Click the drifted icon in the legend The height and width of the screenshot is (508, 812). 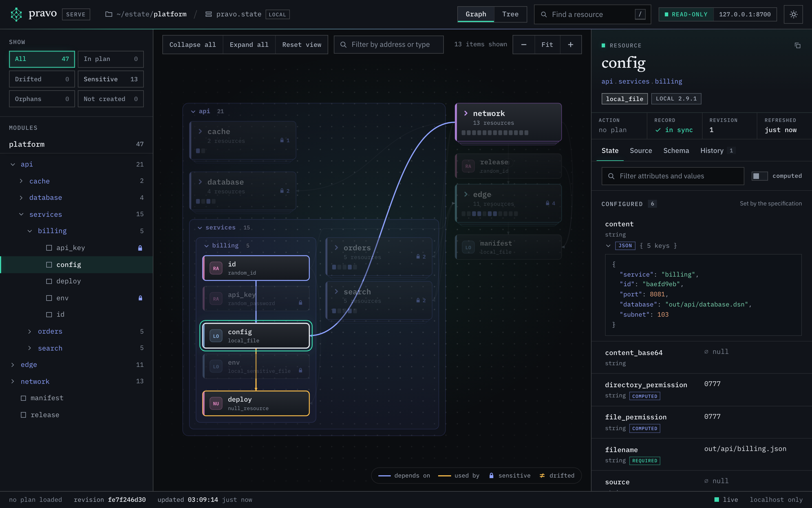pos(542,476)
